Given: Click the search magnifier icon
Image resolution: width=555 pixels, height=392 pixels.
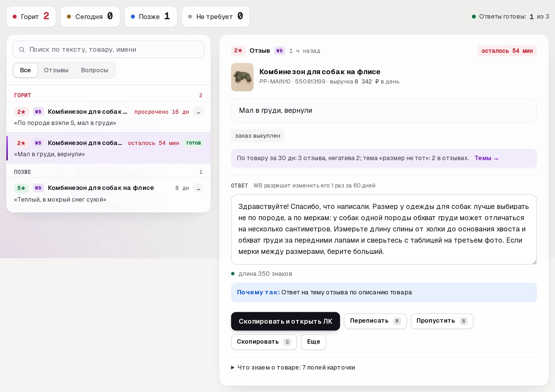Looking at the screenshot, I should (22, 50).
